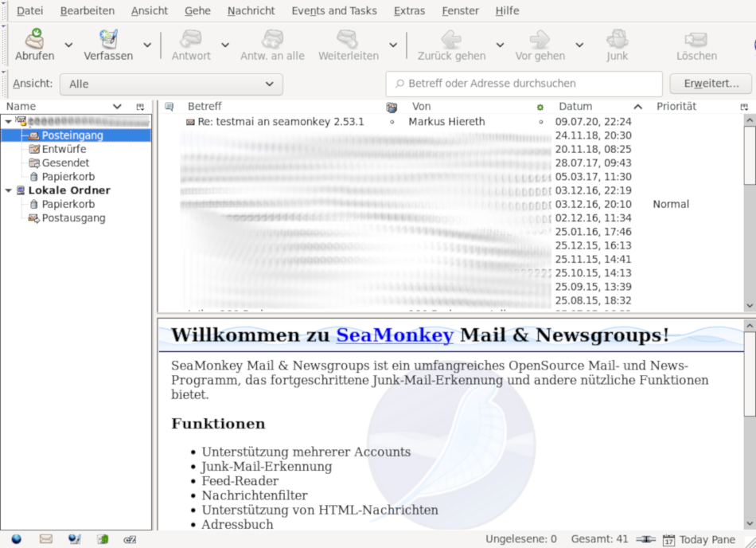Open the Zurück gehen history dropdown
Screen dimensions: 756x548
point(500,45)
